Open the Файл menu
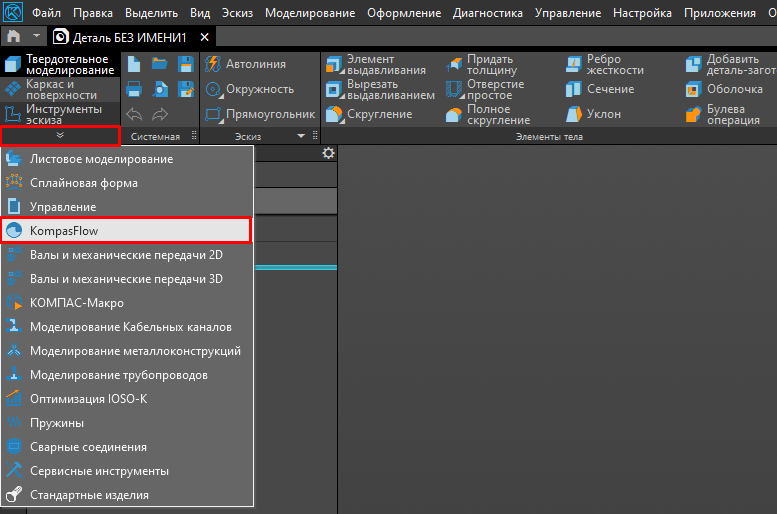The image size is (777, 514). 46,13
